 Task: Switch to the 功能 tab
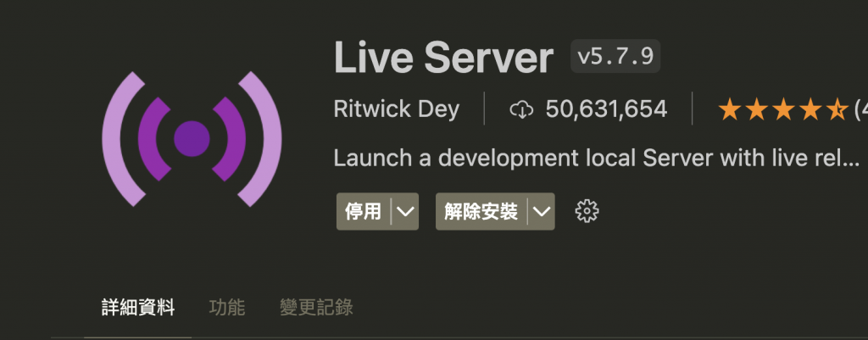(x=227, y=307)
